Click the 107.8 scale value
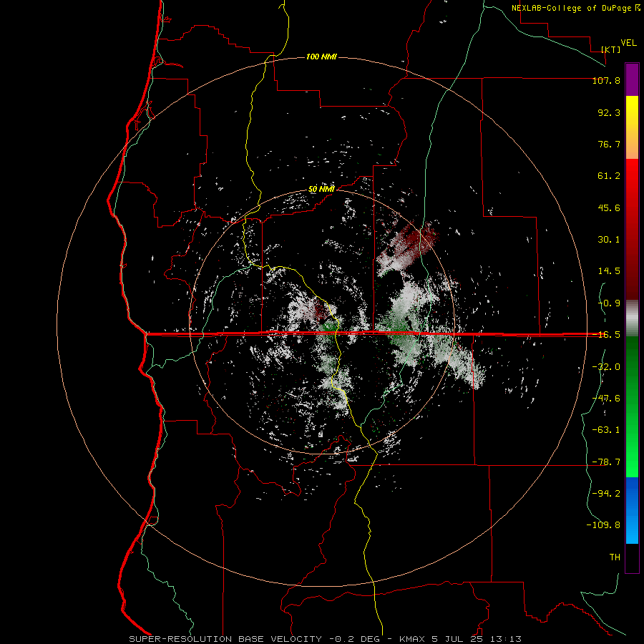The height and width of the screenshot is (644, 644). (606, 80)
